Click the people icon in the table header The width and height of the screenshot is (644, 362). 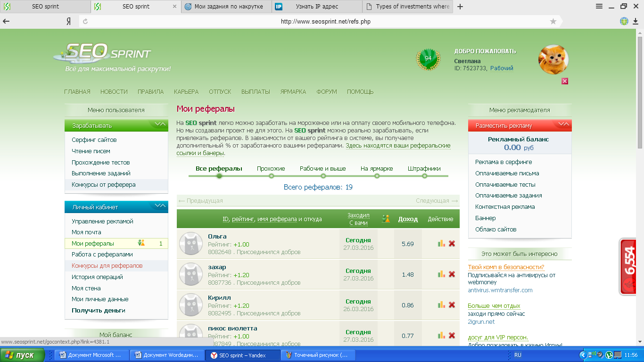click(386, 219)
